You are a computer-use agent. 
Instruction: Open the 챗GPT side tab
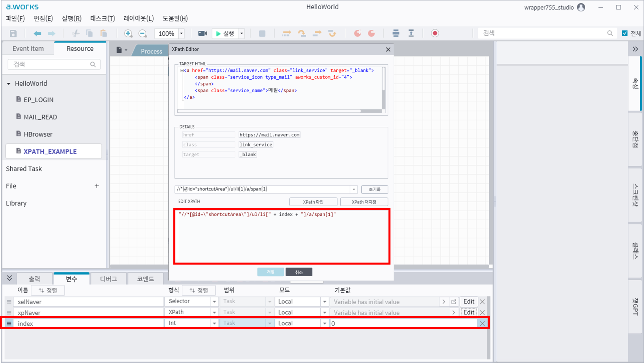(635, 307)
